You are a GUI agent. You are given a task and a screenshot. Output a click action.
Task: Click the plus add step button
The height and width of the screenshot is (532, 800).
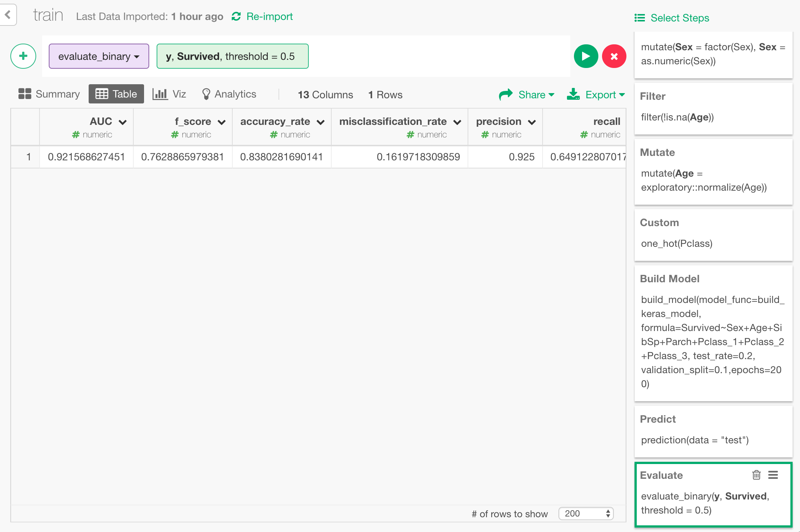[x=23, y=56]
